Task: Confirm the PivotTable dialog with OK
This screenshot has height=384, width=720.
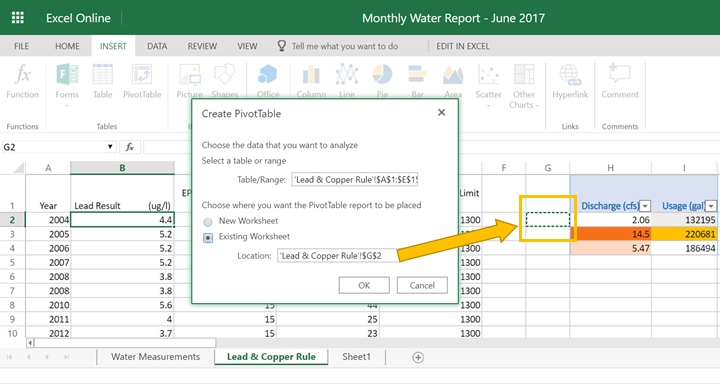Action: tap(364, 285)
